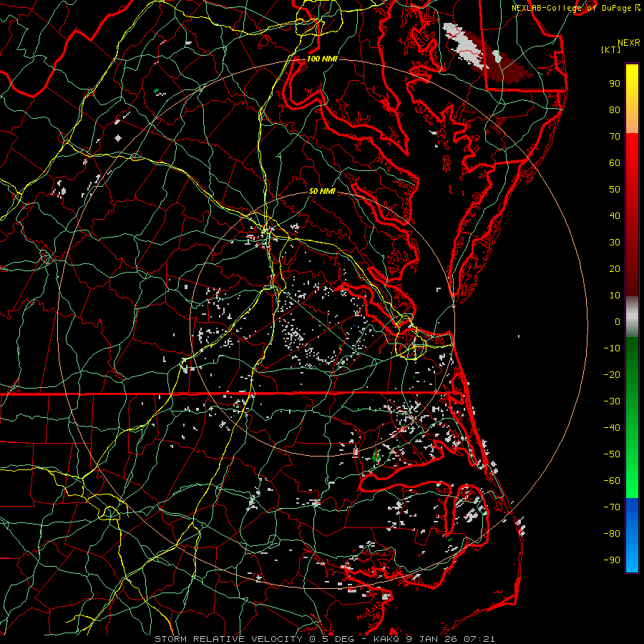Click the "-80" scale value
The image size is (644, 644).
tap(612, 534)
